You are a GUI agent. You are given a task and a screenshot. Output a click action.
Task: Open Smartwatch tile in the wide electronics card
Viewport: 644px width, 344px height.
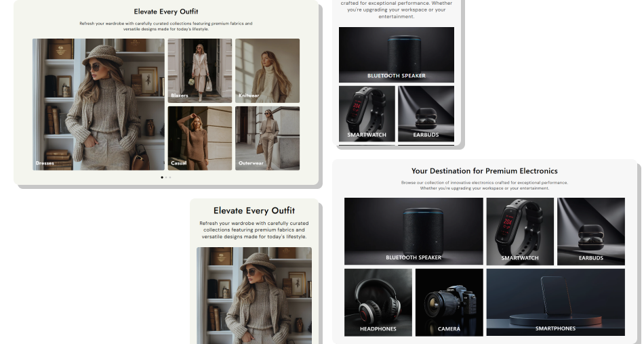click(520, 232)
